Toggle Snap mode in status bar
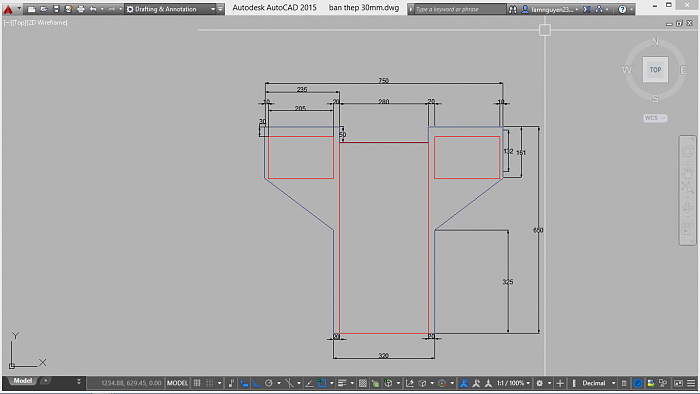This screenshot has height=394, width=700. [x=209, y=383]
